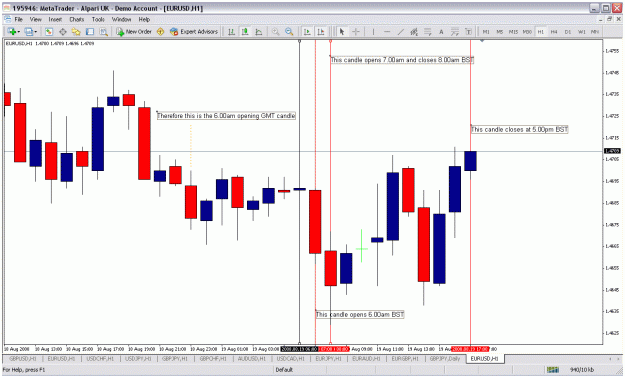Open the New Chart toolbar icon

point(12,31)
